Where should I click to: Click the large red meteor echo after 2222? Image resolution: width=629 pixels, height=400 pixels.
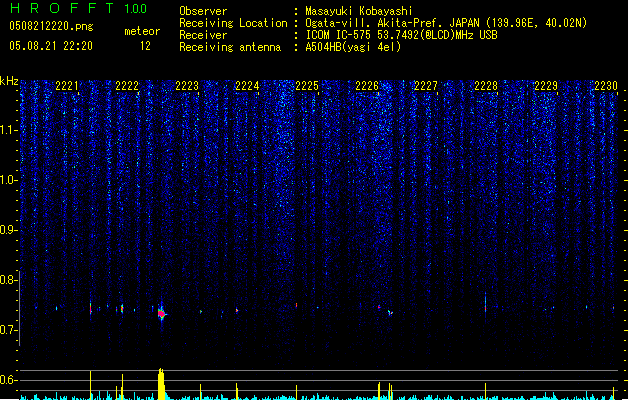162,313
